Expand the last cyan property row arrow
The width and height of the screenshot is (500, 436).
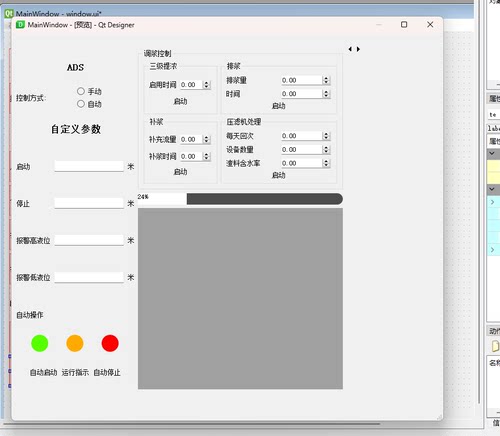coord(492,250)
